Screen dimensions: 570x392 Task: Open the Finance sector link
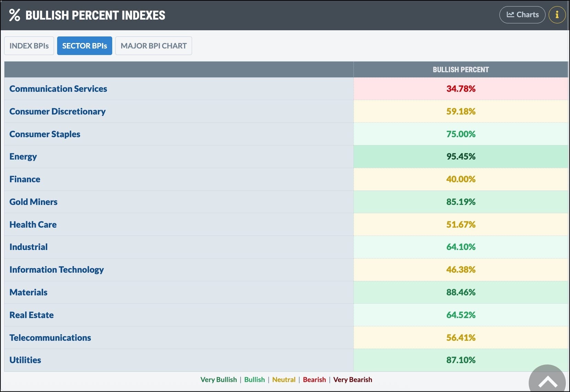(x=25, y=179)
